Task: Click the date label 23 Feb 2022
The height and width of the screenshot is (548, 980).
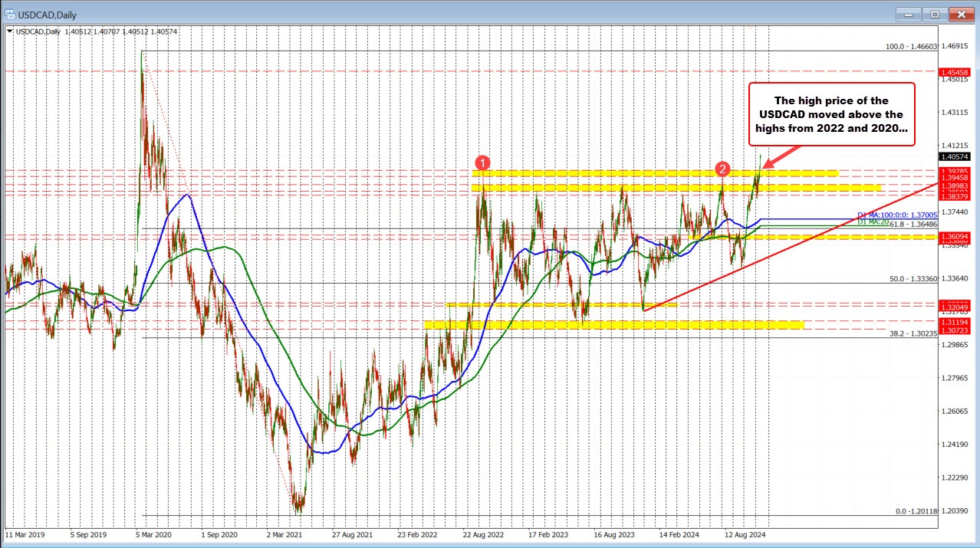Action: click(418, 533)
